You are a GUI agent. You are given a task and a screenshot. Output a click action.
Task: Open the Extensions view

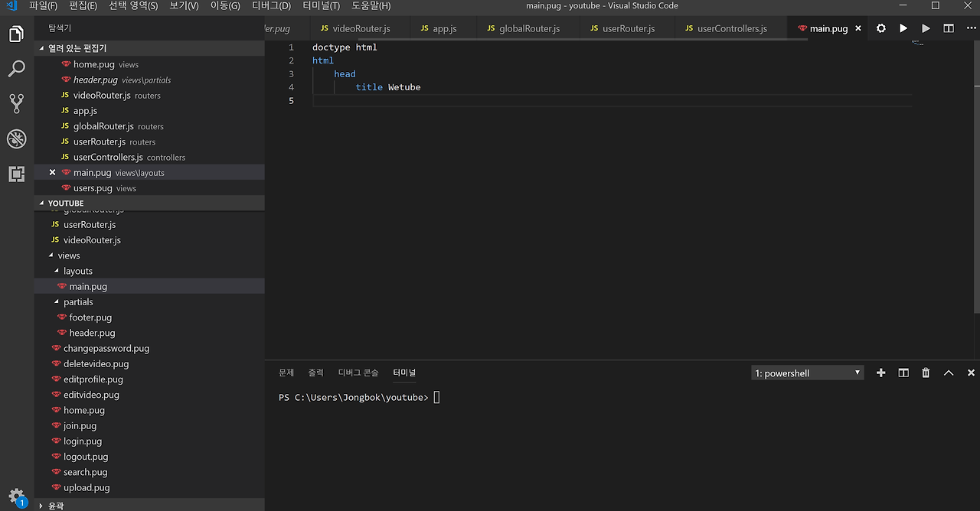(x=16, y=174)
